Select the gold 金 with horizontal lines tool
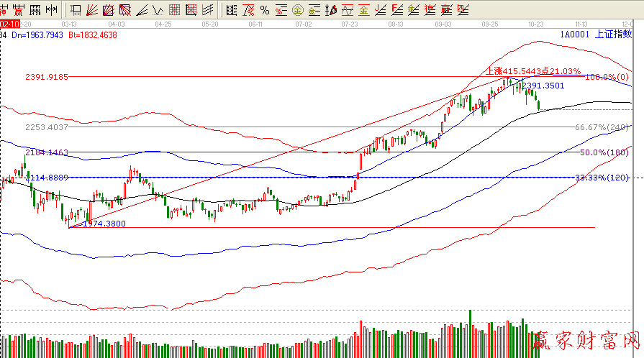Viewport: 644px width, 358px height. coord(314,9)
